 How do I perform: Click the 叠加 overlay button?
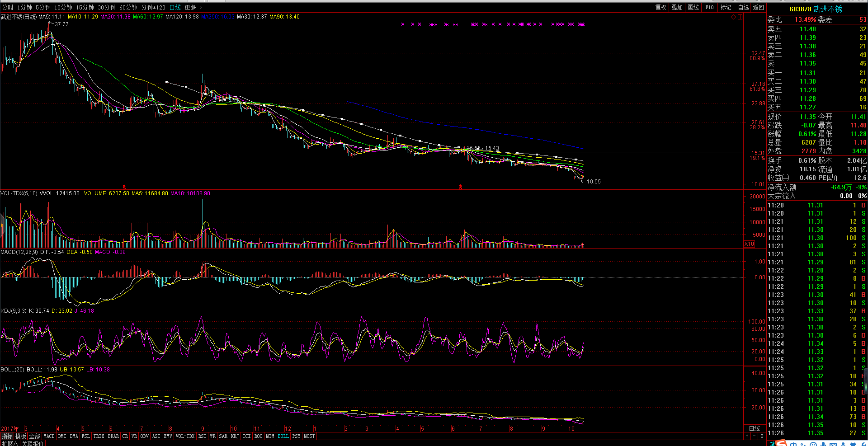(x=677, y=7)
